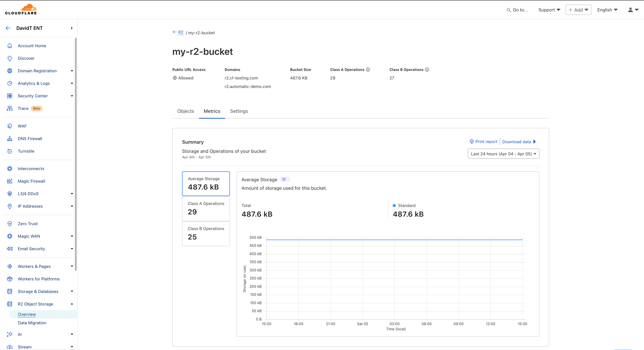Open Turnstile from the sidebar

pos(26,151)
